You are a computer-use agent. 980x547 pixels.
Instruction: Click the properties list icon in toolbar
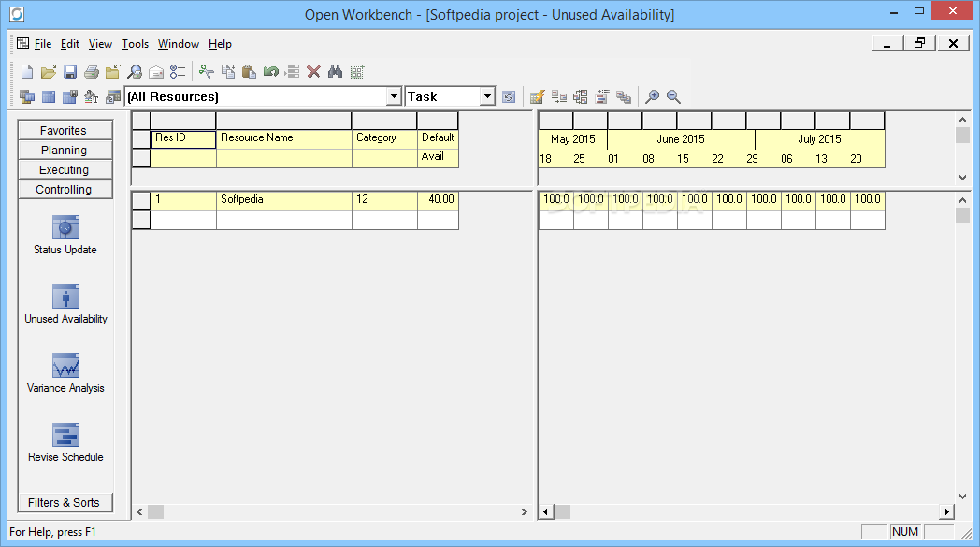click(178, 72)
